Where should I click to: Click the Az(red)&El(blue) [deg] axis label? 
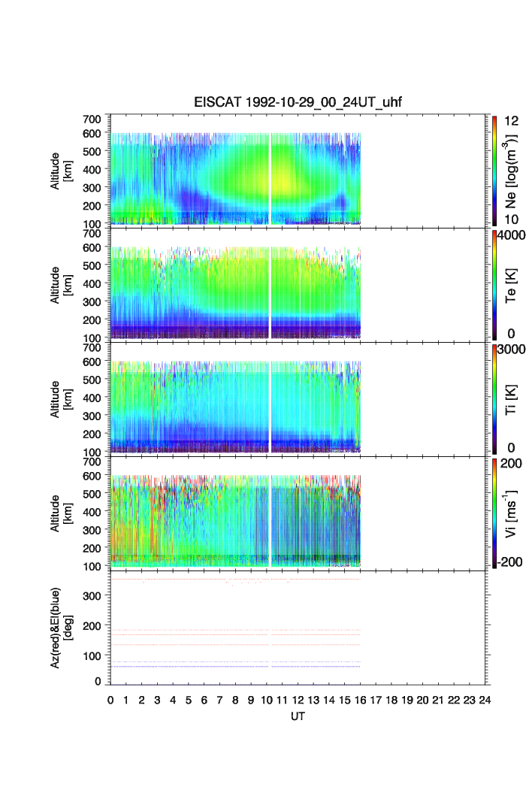[61, 628]
